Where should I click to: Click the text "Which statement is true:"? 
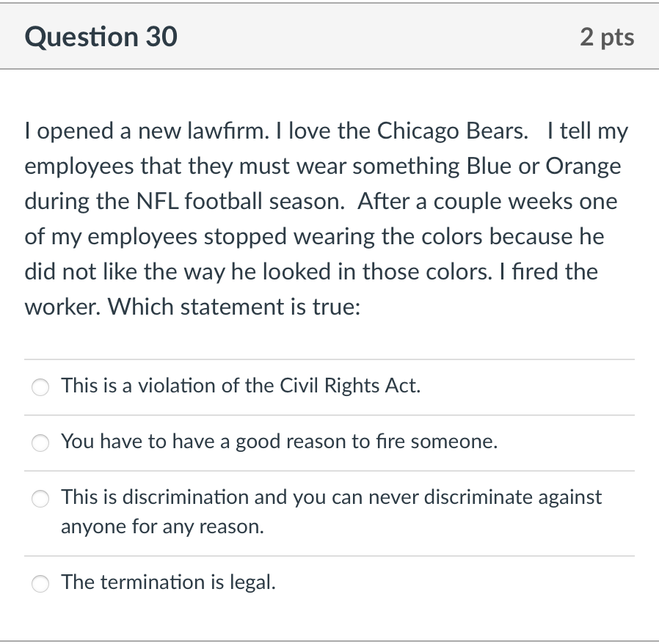pyautogui.click(x=234, y=307)
